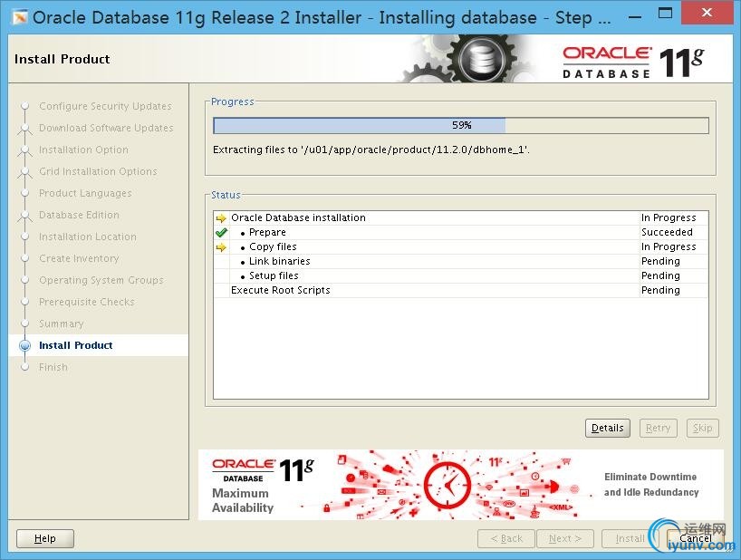
Task: Select the Grid Installation Options step
Action: coord(98,171)
